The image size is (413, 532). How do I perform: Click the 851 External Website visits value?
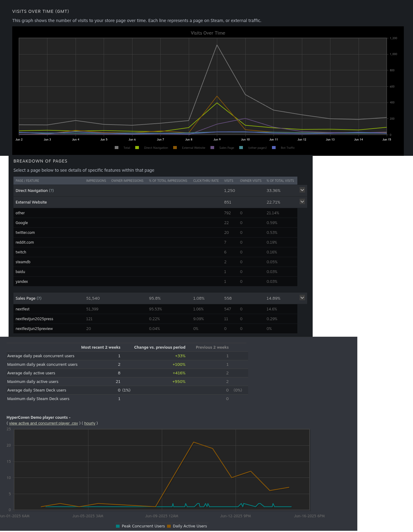(228, 202)
